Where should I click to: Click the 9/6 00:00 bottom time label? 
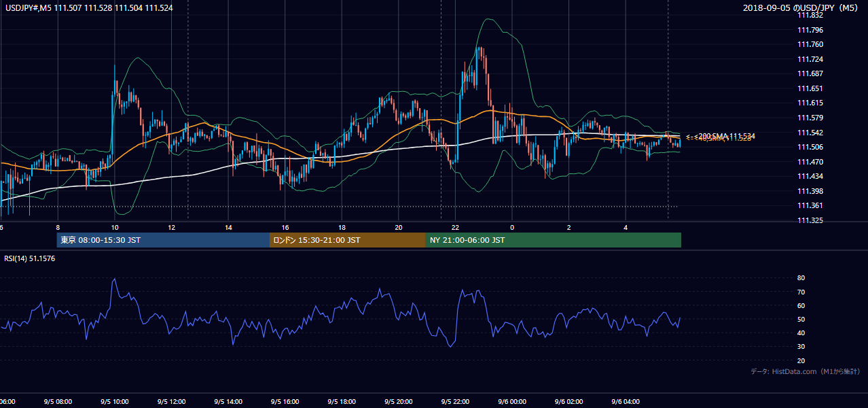coord(511,402)
